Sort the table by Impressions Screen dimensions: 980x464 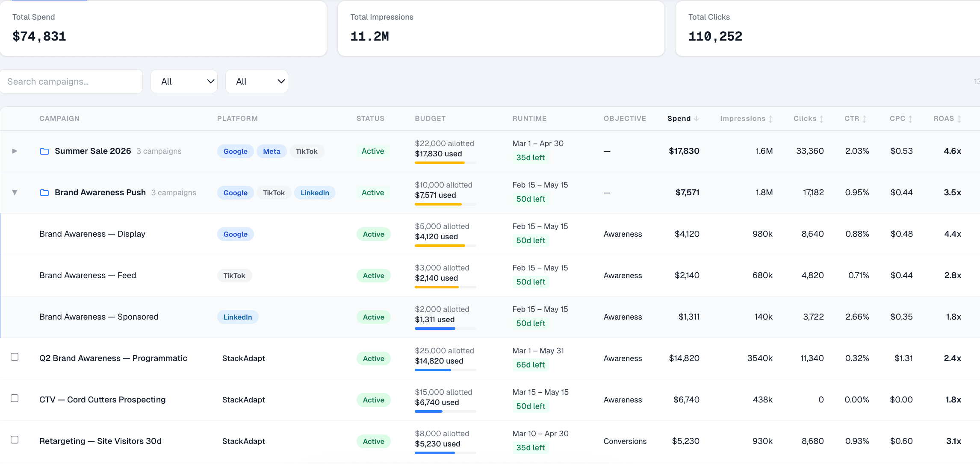[x=771, y=118]
